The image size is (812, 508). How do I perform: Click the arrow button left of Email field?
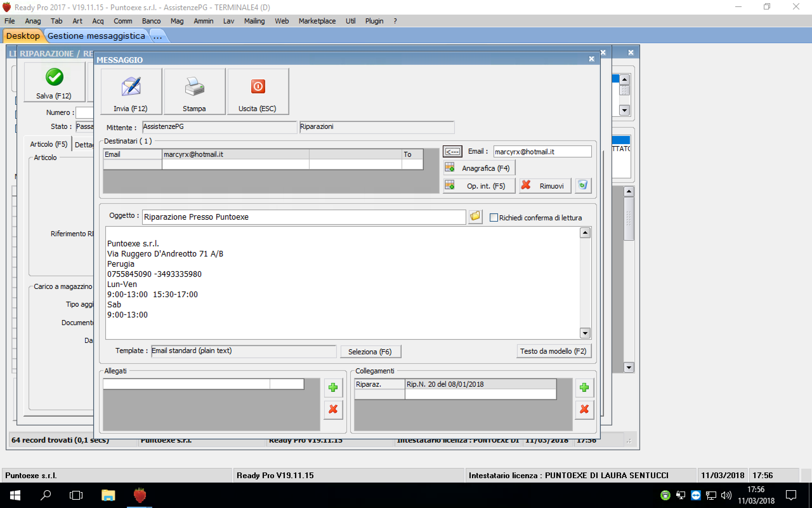[452, 152]
